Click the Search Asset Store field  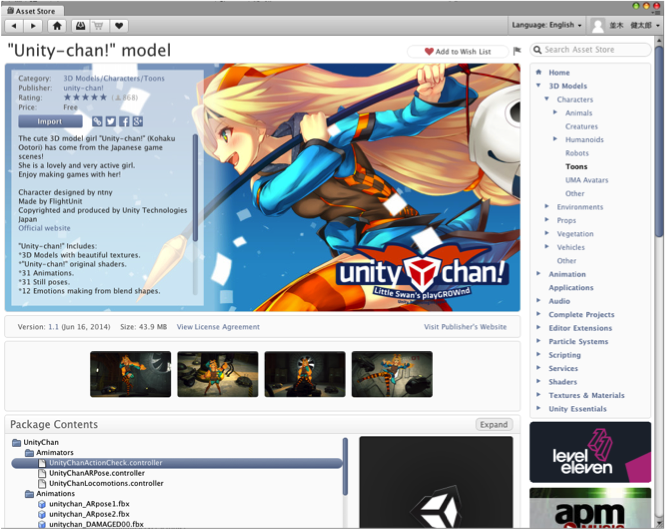[x=590, y=50]
